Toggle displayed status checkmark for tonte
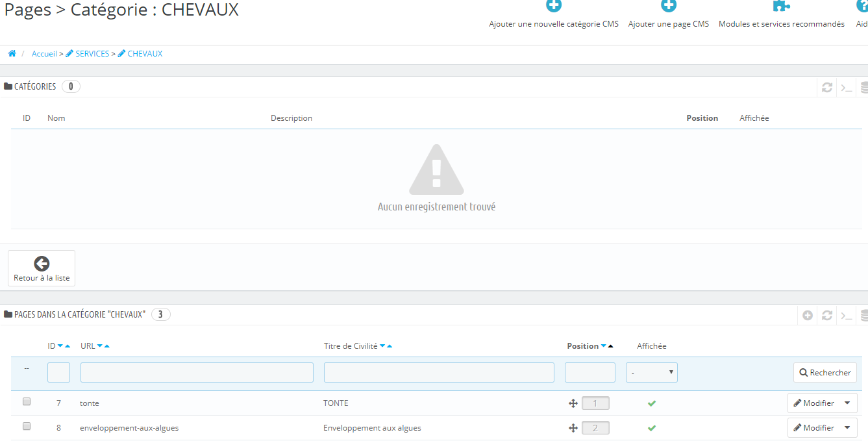Image resolution: width=868 pixels, height=441 pixels. [652, 403]
